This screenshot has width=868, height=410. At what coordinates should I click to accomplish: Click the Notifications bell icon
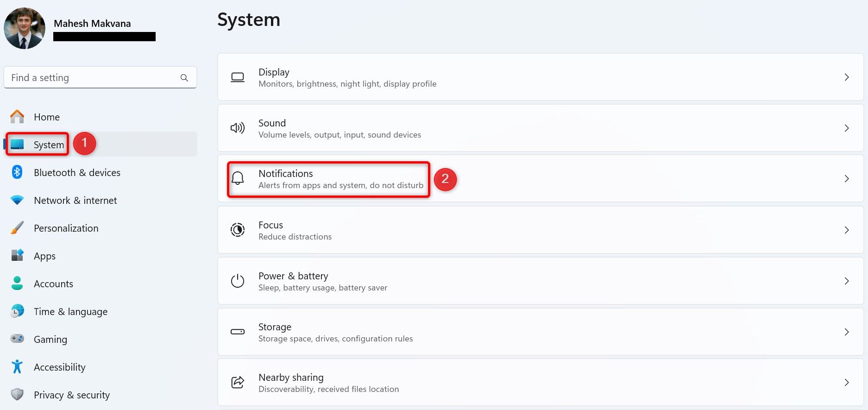click(x=238, y=179)
